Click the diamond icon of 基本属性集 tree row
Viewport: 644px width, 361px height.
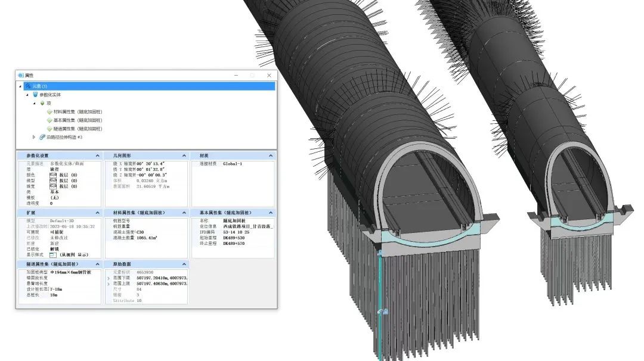49,120
